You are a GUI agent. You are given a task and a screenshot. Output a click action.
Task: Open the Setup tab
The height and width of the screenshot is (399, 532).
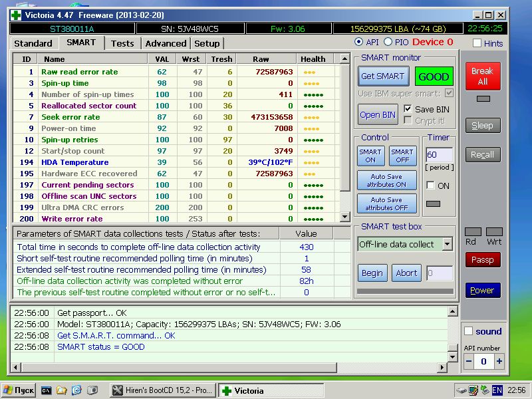point(207,43)
